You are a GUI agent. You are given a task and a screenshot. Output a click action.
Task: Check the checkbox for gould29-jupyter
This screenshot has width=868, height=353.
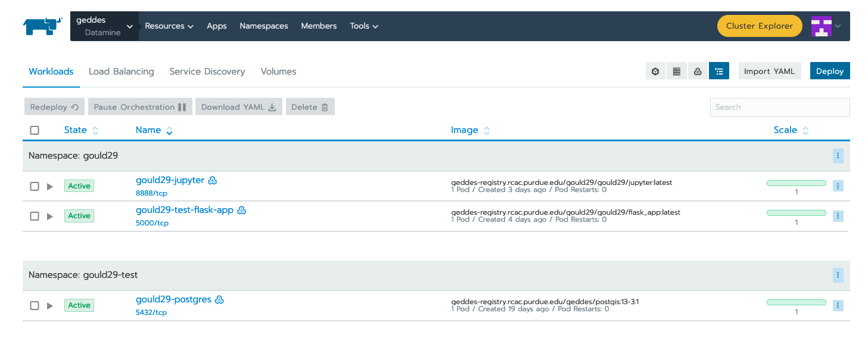click(x=34, y=186)
